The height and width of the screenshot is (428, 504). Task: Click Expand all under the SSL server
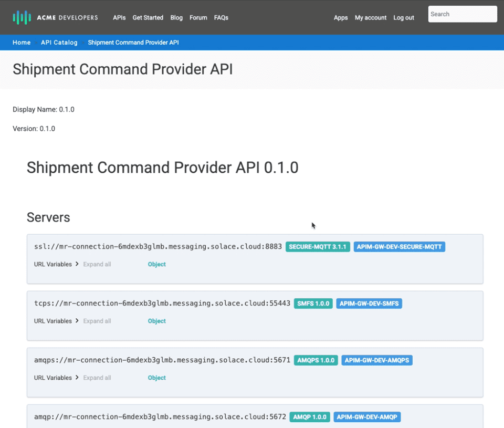(x=97, y=264)
